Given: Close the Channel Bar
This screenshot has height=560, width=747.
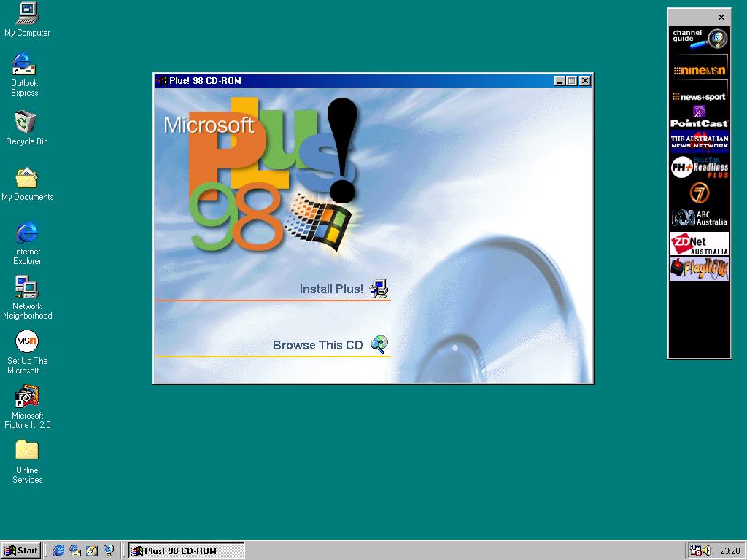Looking at the screenshot, I should (721, 17).
